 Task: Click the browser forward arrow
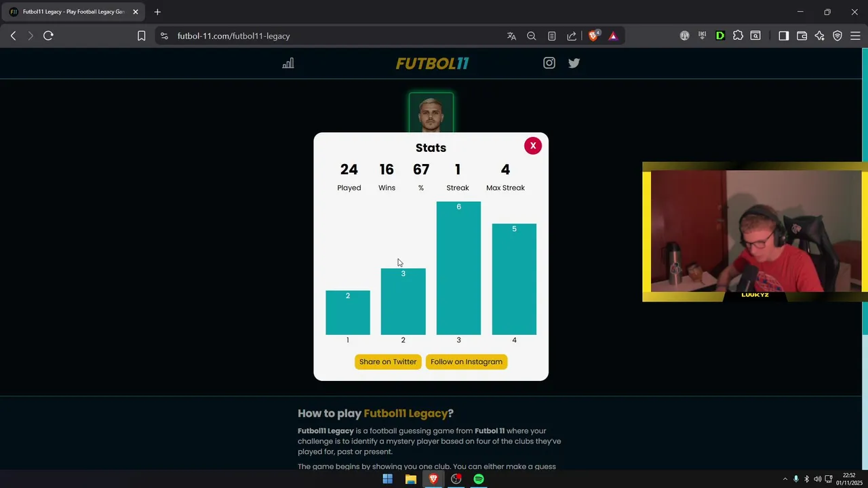[31, 36]
